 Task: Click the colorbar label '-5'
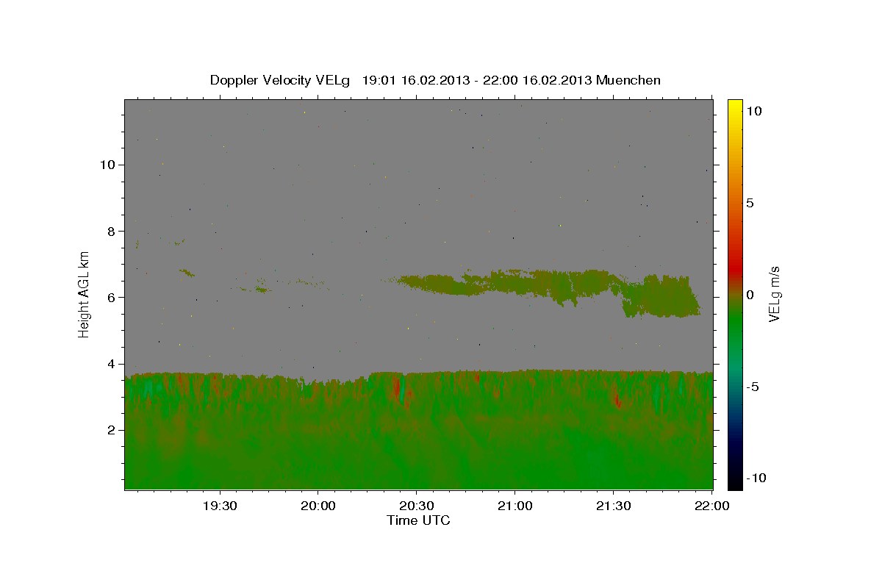click(753, 387)
